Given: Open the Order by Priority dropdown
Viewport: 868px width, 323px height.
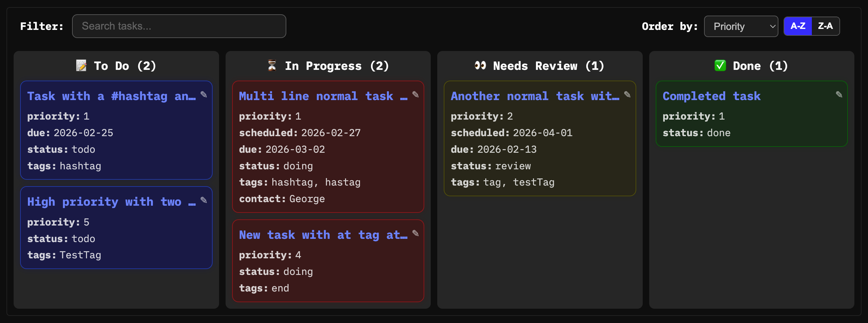Looking at the screenshot, I should point(741,26).
